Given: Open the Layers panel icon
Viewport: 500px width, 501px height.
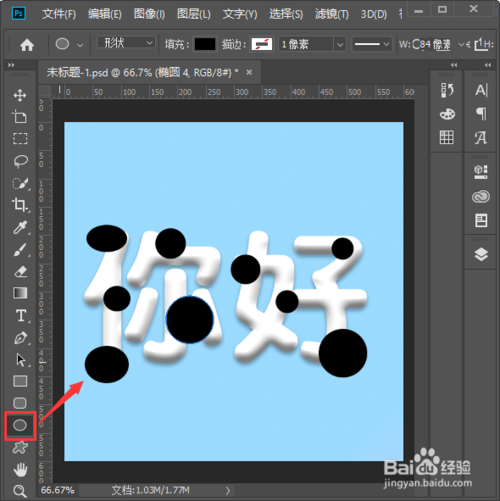Looking at the screenshot, I should [x=481, y=255].
